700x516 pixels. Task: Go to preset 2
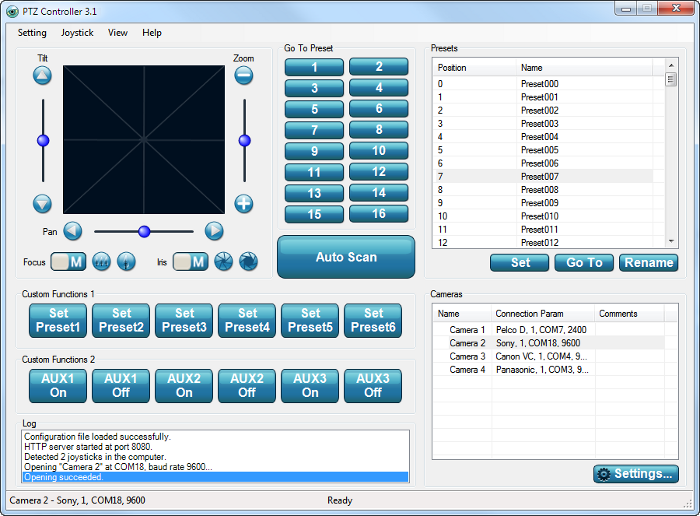coord(379,67)
